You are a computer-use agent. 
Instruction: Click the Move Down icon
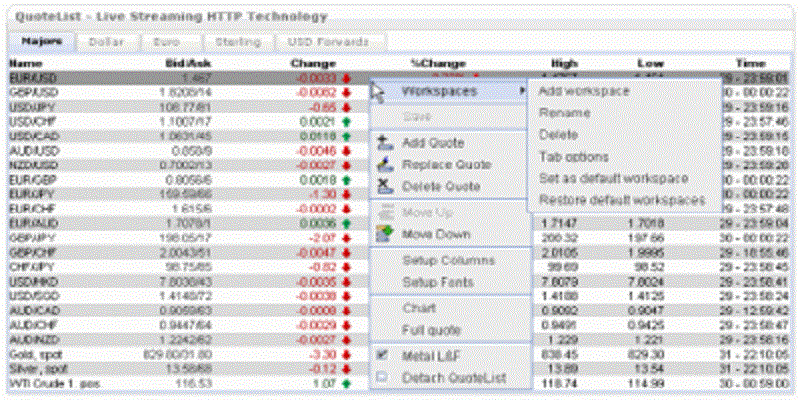[x=384, y=234]
